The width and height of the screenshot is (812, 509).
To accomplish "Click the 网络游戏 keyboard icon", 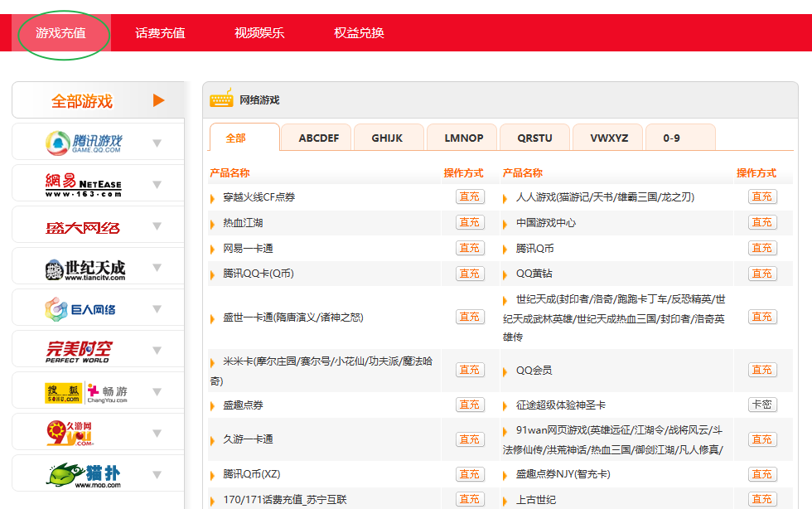I will click(222, 98).
